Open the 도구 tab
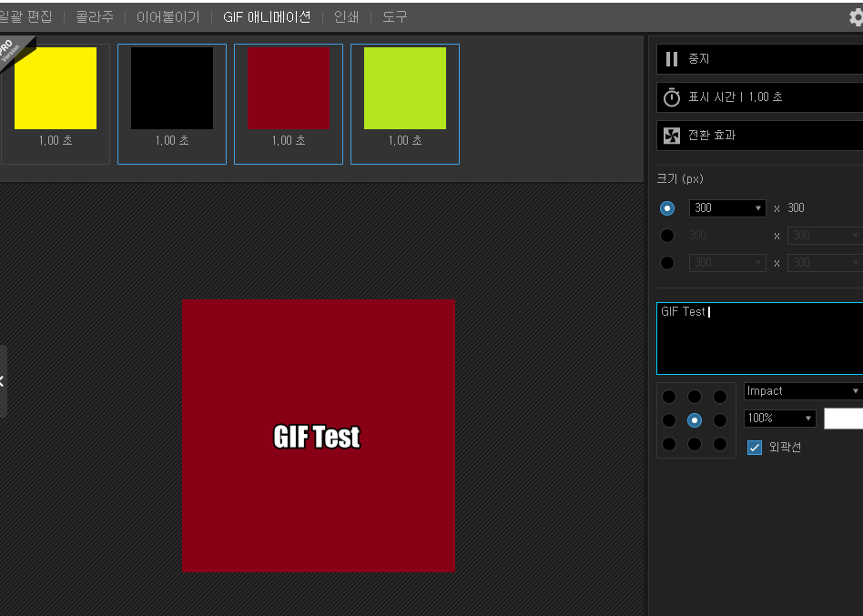This screenshot has width=863, height=616. (394, 17)
